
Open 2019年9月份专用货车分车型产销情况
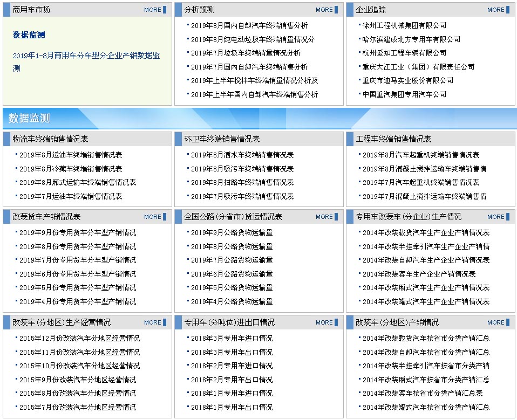78,233
